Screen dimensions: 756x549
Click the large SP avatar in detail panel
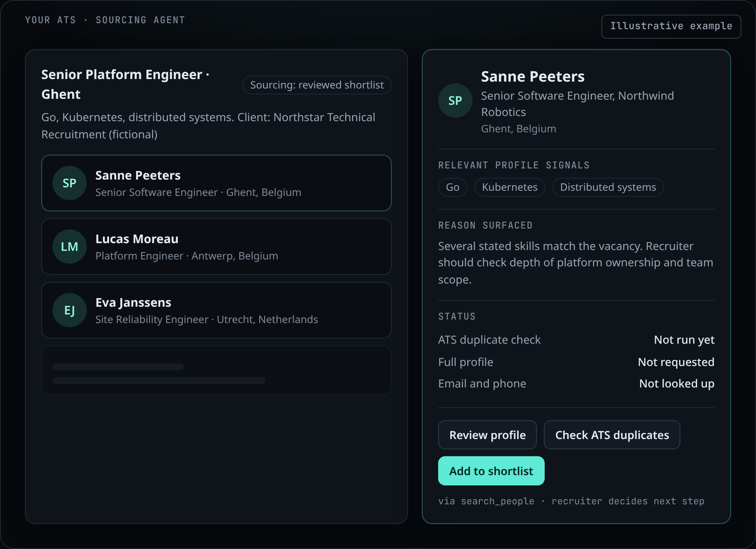click(455, 101)
